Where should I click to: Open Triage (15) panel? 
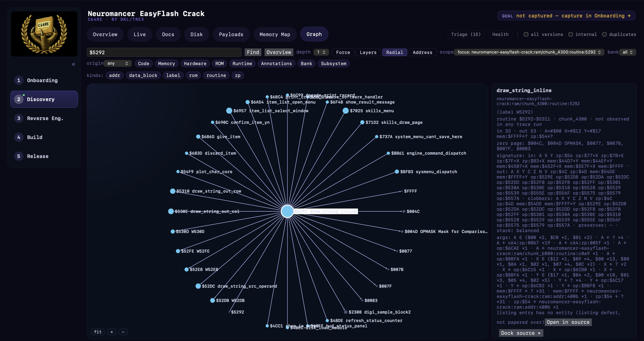coord(466,35)
